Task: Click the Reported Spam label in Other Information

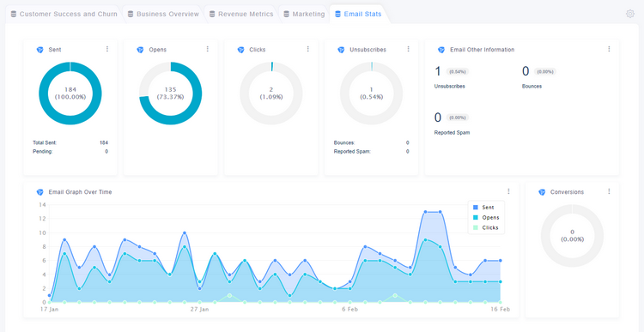Action: [452, 133]
